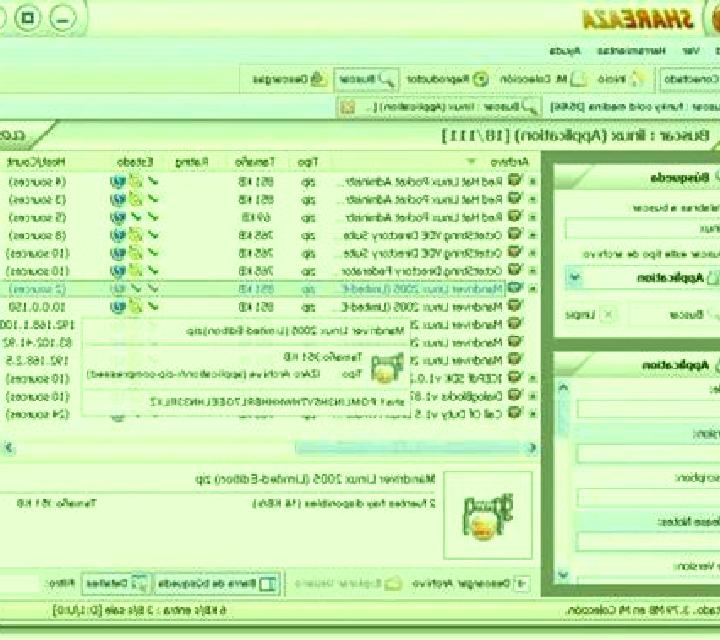The height and width of the screenshot is (640, 720).
Task: Select the Buscar search toolbar button
Action: point(366,79)
